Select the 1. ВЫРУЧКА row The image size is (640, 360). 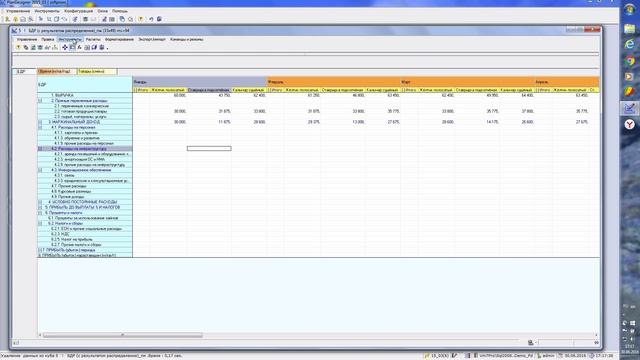click(85, 95)
